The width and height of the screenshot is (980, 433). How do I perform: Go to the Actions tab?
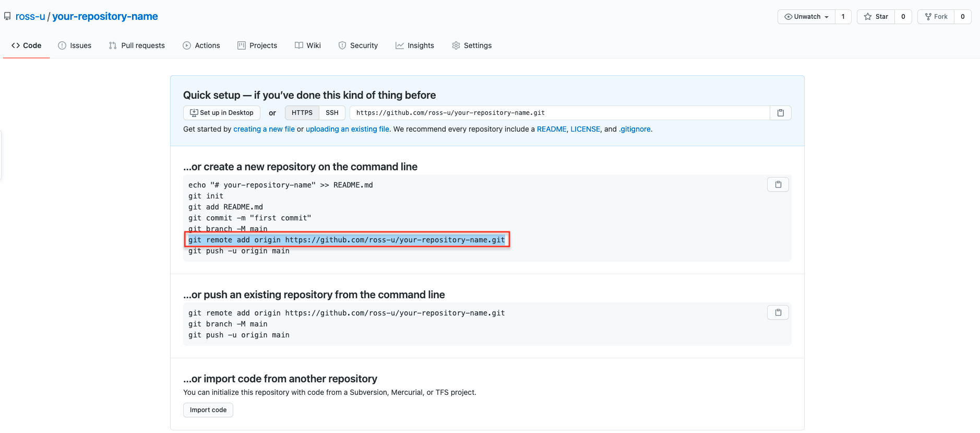tap(201, 45)
